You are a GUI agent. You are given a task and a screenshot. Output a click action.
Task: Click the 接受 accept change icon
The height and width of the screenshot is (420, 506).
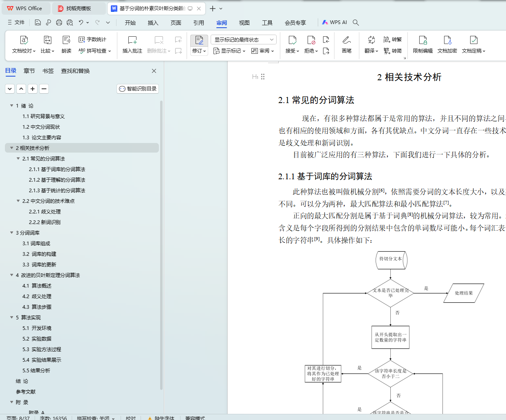click(292, 40)
